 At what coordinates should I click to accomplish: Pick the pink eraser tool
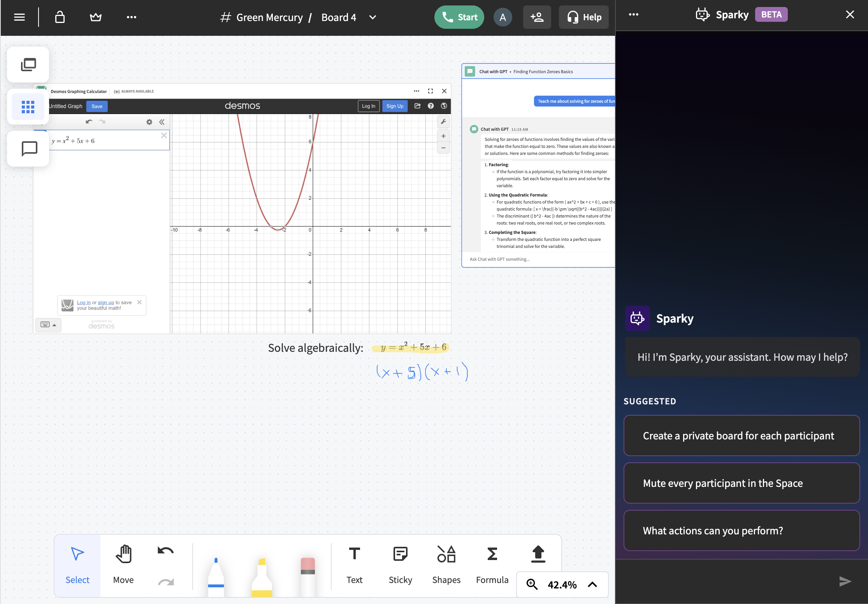point(307,576)
